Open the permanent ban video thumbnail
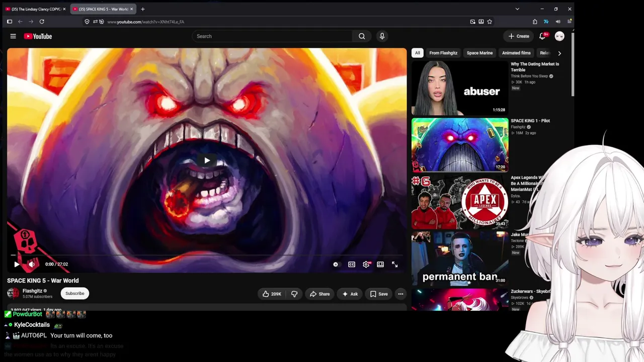 pos(460,258)
